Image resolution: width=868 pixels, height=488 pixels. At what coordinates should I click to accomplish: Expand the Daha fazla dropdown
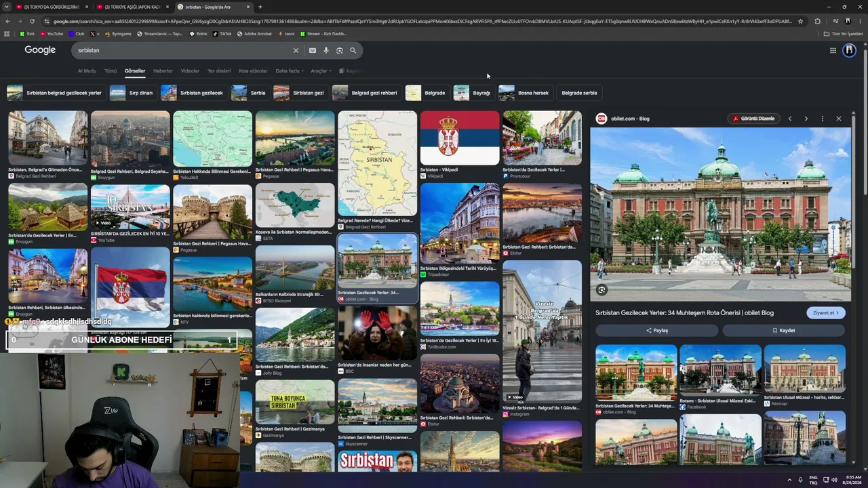[290, 71]
